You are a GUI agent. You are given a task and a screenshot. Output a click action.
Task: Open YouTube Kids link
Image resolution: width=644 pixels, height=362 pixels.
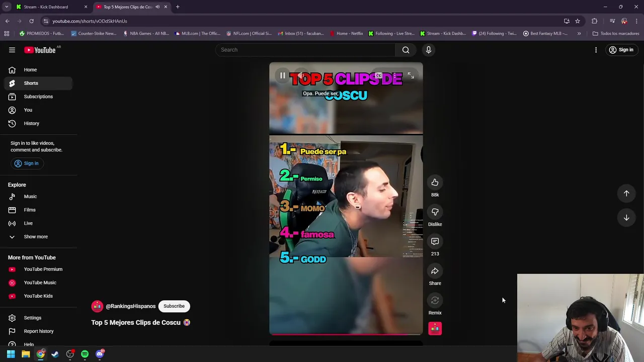[x=38, y=296]
